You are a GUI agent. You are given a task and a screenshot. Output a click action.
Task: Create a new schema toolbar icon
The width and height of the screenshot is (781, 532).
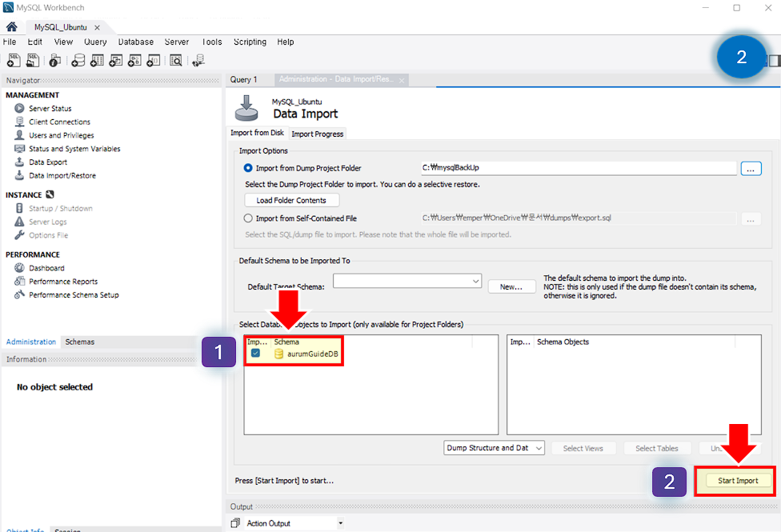pos(78,60)
